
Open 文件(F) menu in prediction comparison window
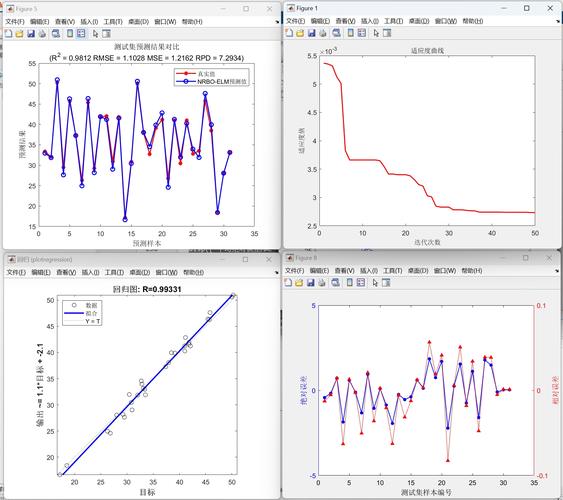pyautogui.click(x=15, y=22)
